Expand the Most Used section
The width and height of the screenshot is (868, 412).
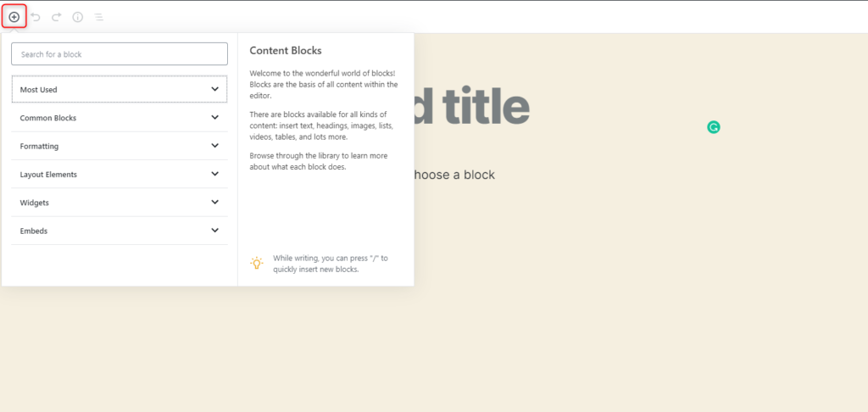click(x=120, y=89)
